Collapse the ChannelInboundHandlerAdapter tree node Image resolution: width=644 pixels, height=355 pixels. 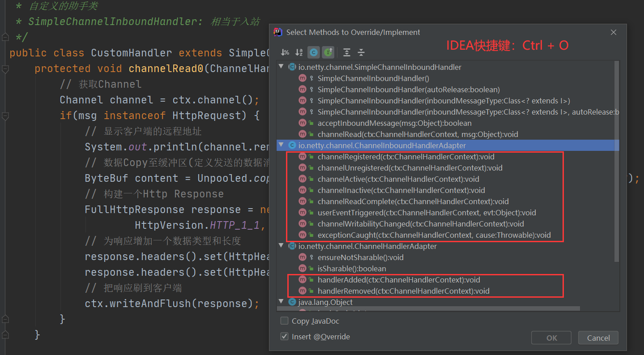click(281, 145)
